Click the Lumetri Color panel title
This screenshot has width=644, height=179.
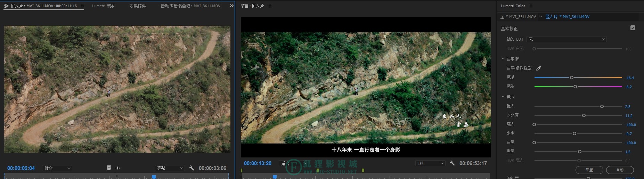pyautogui.click(x=513, y=6)
